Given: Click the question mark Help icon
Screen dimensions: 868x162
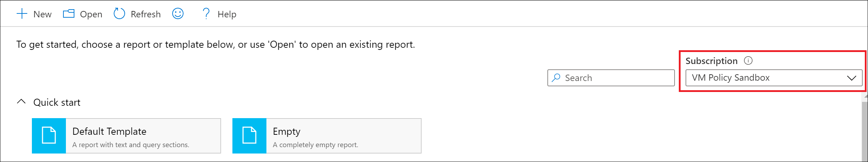Looking at the screenshot, I should coord(206,14).
